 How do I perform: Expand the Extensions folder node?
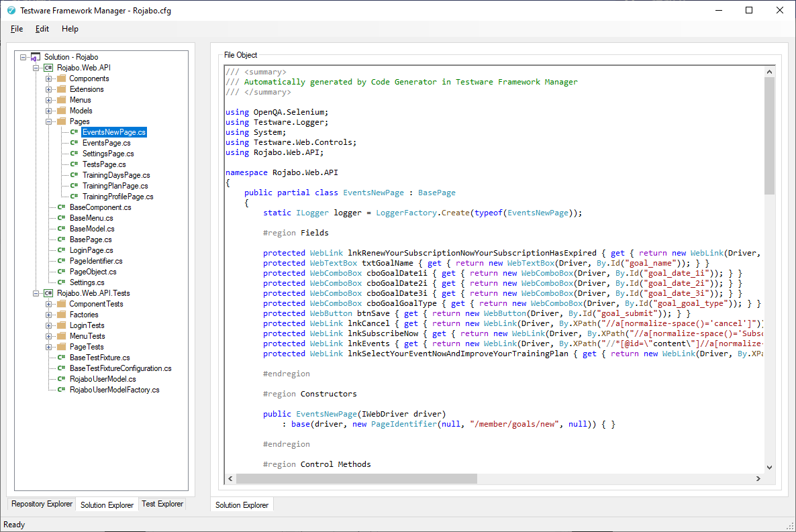[x=49, y=89]
